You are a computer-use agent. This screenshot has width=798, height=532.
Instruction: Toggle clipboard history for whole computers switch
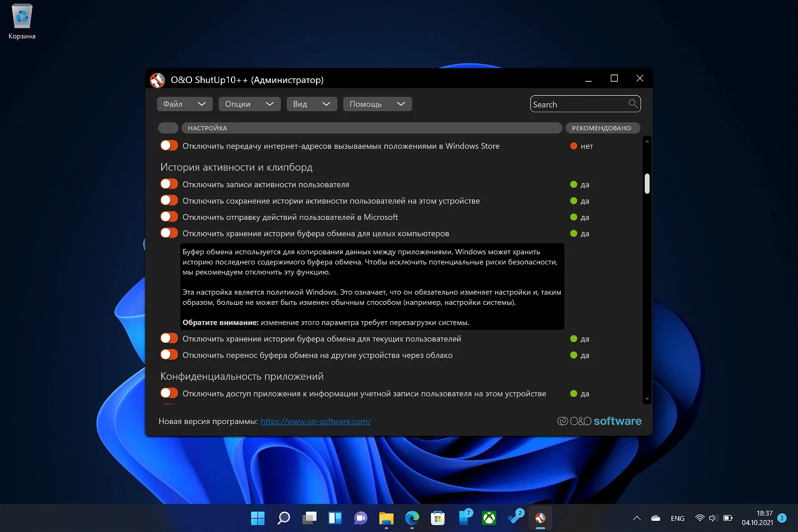(169, 232)
